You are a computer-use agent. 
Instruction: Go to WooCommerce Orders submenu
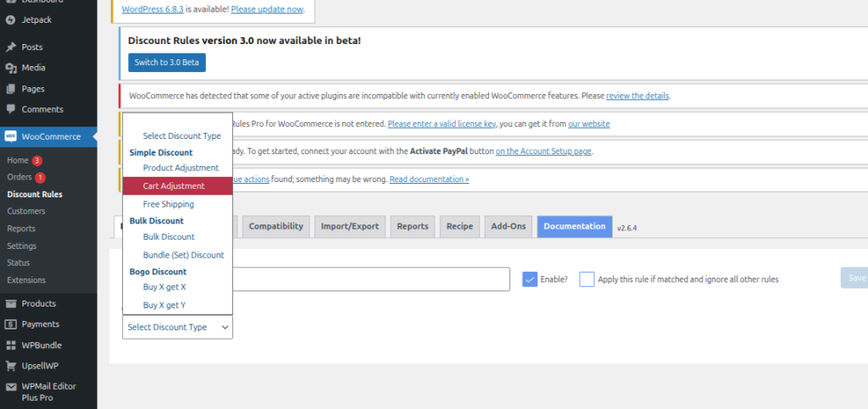pyautogui.click(x=19, y=178)
